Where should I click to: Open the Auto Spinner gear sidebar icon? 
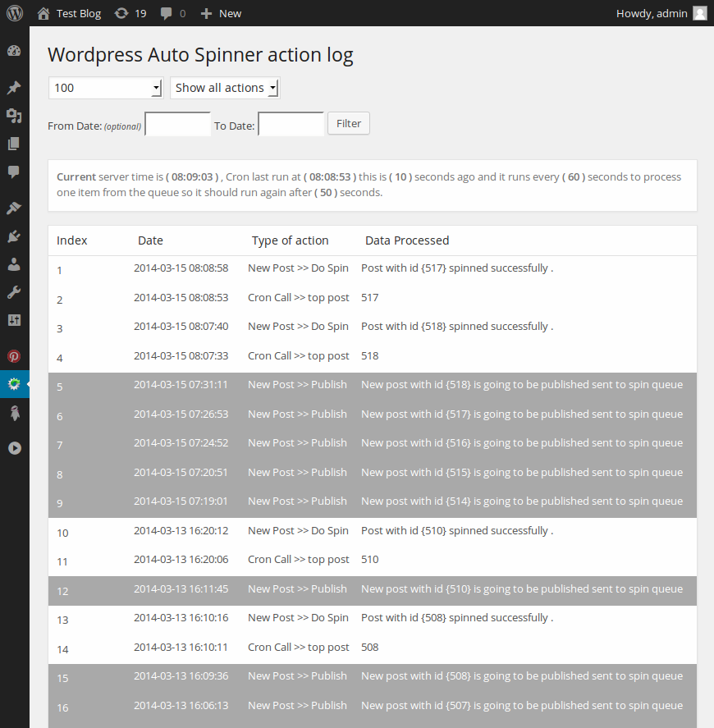[14, 384]
